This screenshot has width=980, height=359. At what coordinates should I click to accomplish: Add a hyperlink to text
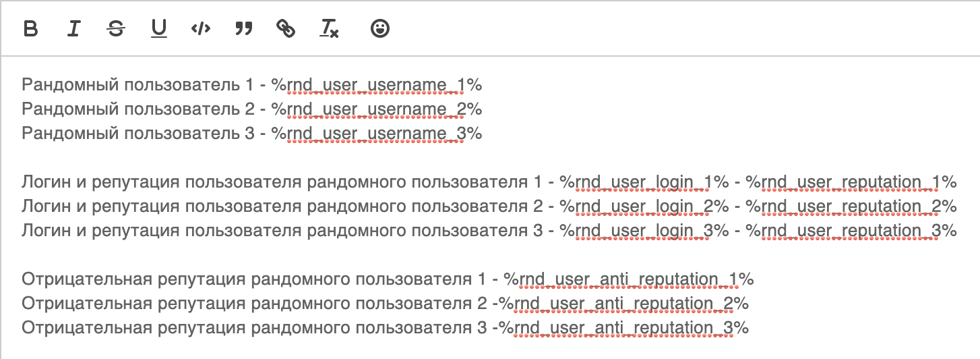[x=286, y=28]
